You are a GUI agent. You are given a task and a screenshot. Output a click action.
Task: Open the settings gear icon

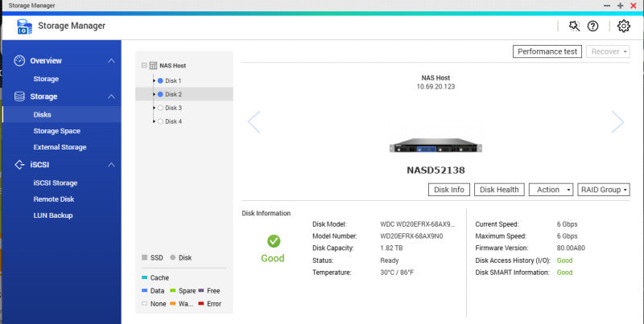[x=623, y=27]
